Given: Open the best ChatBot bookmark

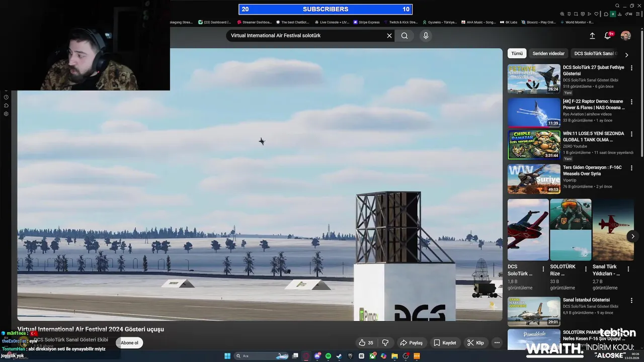Looking at the screenshot, I should tap(292, 22).
